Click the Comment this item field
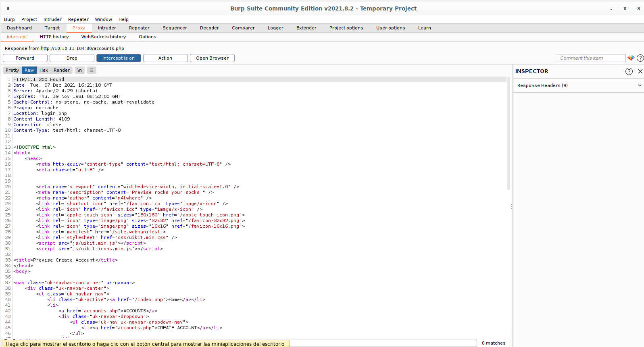The height and width of the screenshot is (347, 644). [591, 58]
